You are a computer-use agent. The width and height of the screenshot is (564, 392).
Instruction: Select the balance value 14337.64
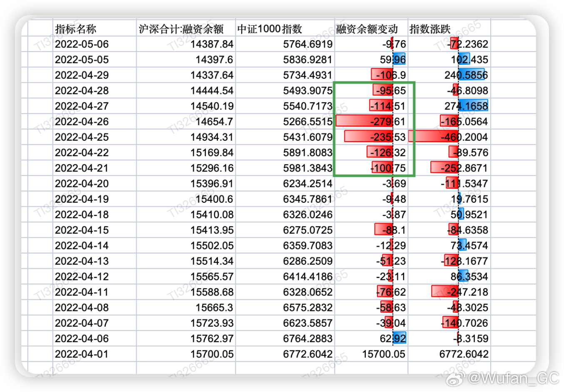click(x=186, y=75)
